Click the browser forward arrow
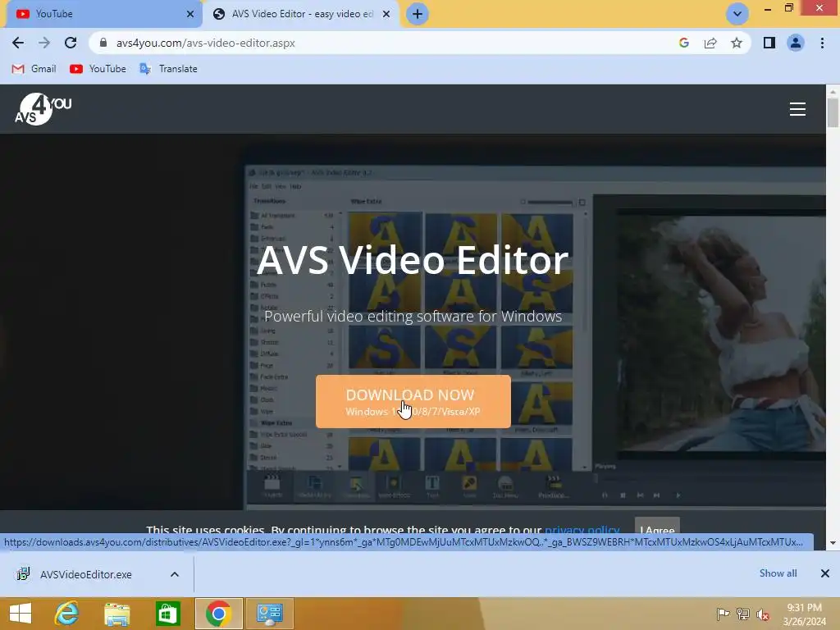This screenshot has width=840, height=630. [44, 43]
